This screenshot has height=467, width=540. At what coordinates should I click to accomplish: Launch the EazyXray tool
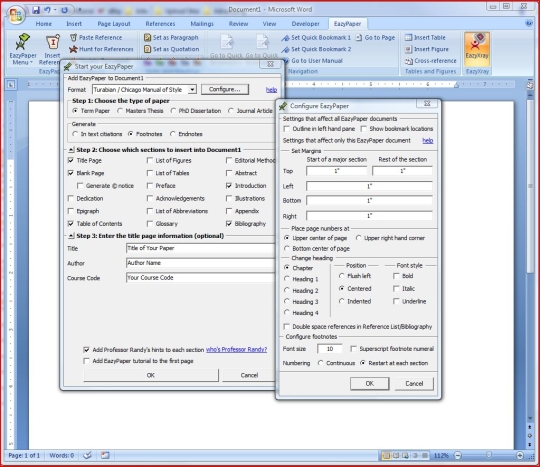477,49
